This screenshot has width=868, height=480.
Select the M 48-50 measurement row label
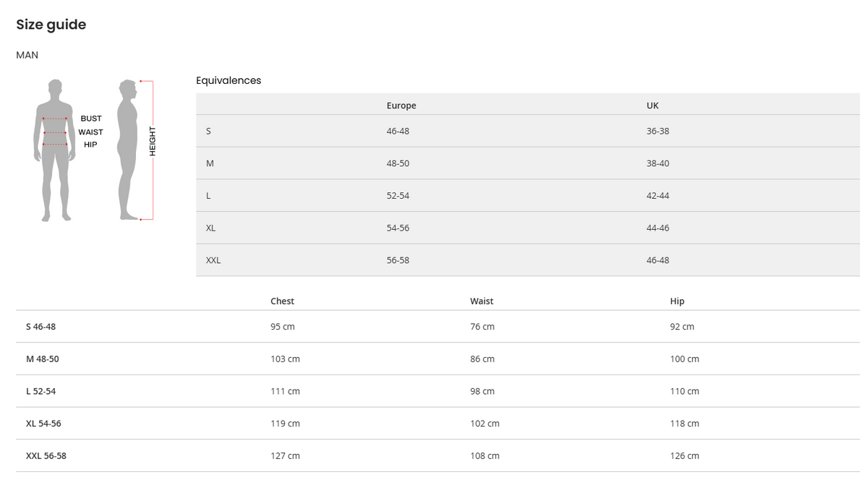[x=43, y=359]
